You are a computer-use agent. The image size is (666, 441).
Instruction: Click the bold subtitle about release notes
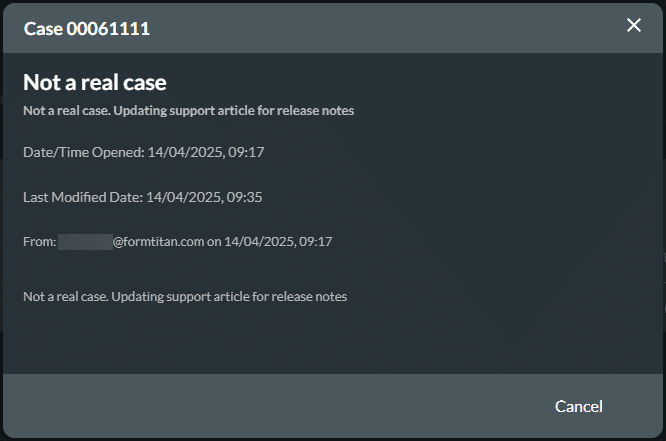[188, 110]
